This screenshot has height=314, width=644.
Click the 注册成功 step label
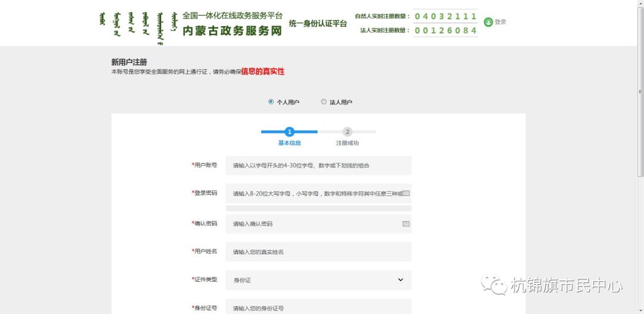(348, 143)
